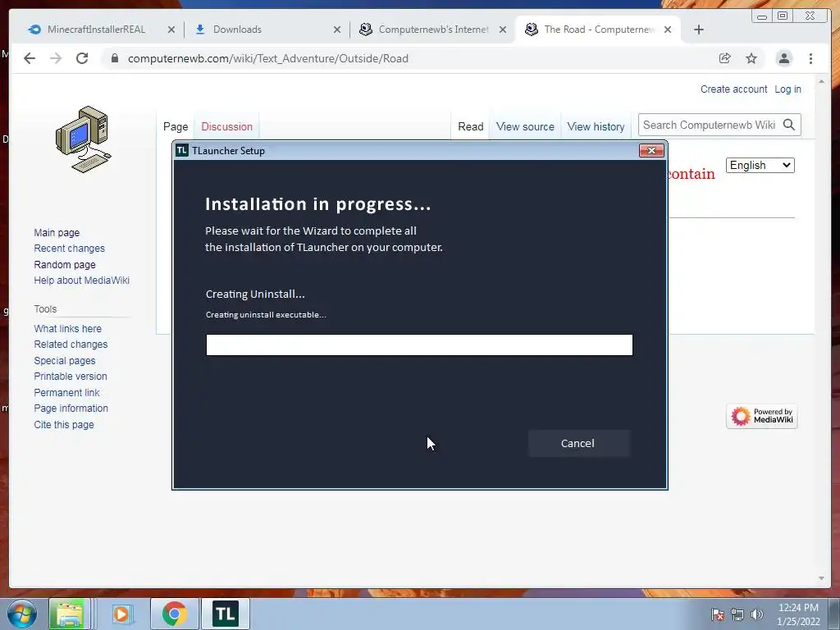This screenshot has height=630, width=840.
Task: Select the Discussion wiki tab
Action: click(x=226, y=126)
